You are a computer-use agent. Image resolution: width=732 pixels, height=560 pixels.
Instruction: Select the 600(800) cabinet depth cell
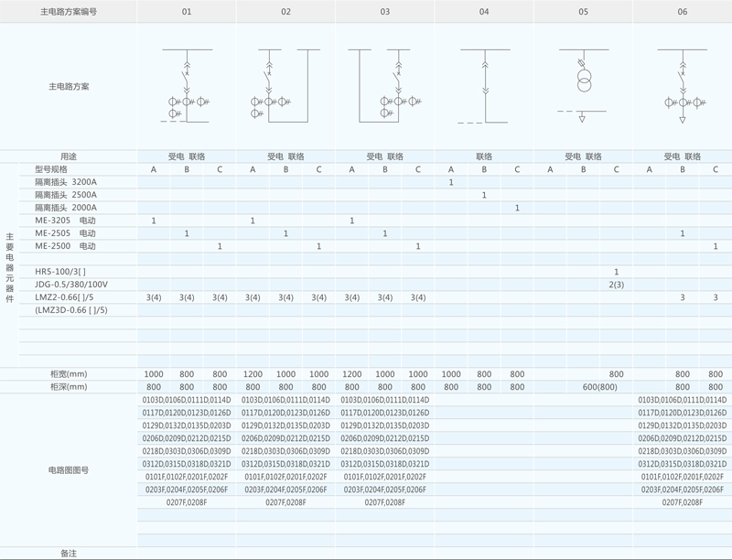click(x=583, y=387)
